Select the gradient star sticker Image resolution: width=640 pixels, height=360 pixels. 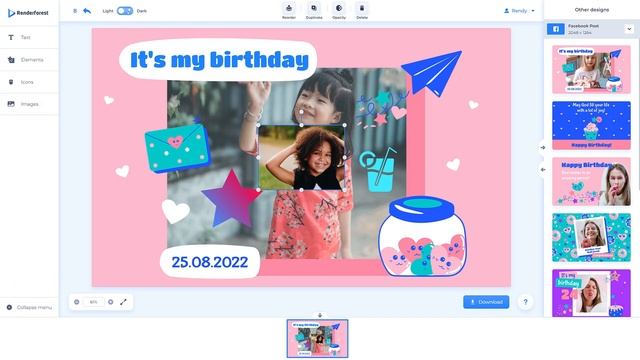(x=231, y=198)
